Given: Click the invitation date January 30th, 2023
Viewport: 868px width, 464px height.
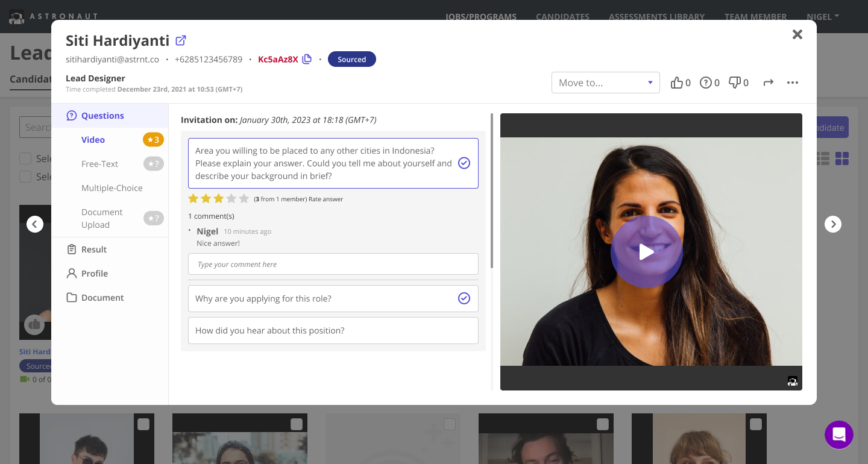Looking at the screenshot, I should tap(308, 120).
